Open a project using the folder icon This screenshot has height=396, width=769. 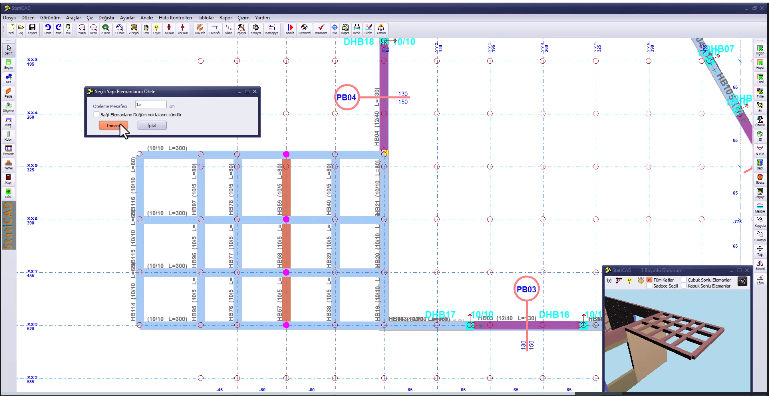(x=21, y=28)
